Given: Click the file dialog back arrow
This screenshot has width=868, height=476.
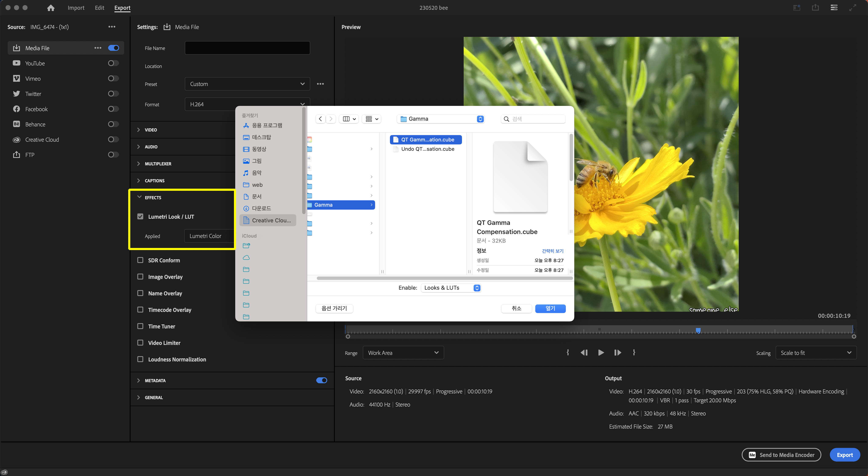Looking at the screenshot, I should (x=320, y=119).
